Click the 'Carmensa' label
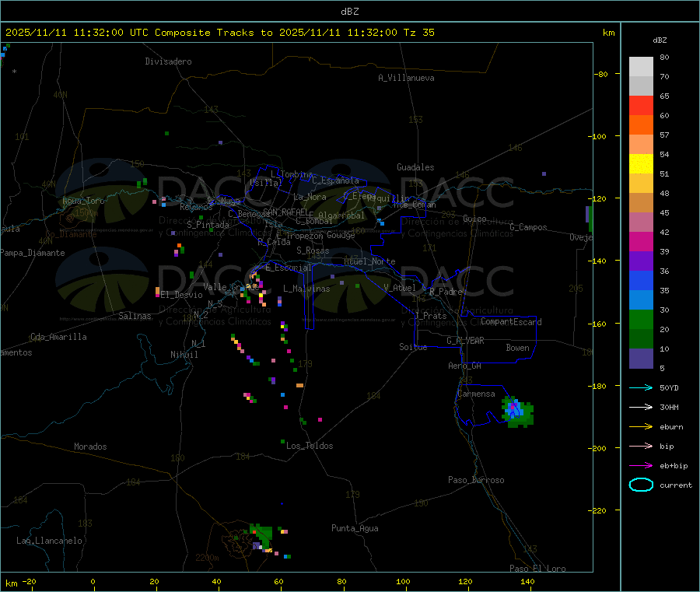 coord(476,394)
